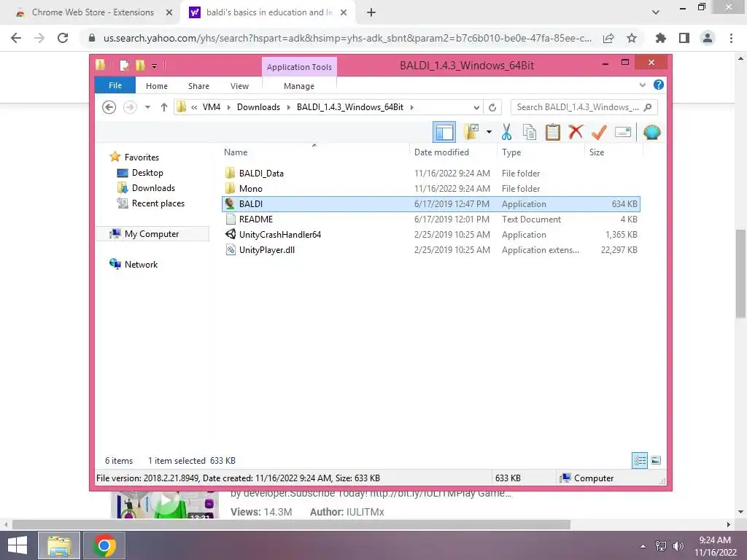
Task: Click the Rename icon in toolbar
Action: click(x=623, y=132)
